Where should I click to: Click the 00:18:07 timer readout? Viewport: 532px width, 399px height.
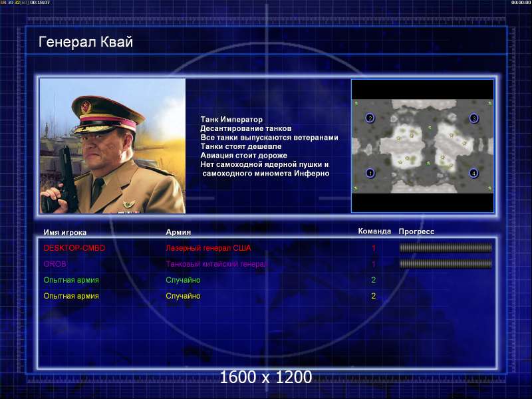click(40, 3)
